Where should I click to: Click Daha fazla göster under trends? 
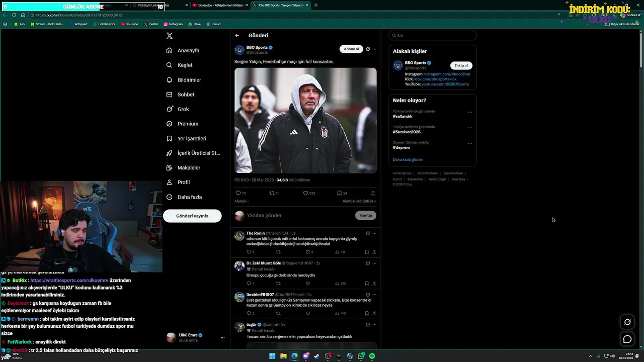coord(408,159)
